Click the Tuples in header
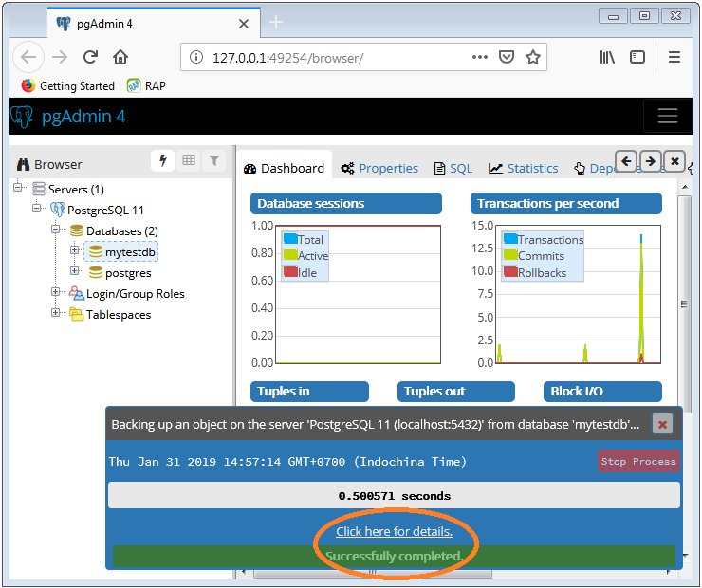This screenshot has height=588, width=702. [309, 392]
